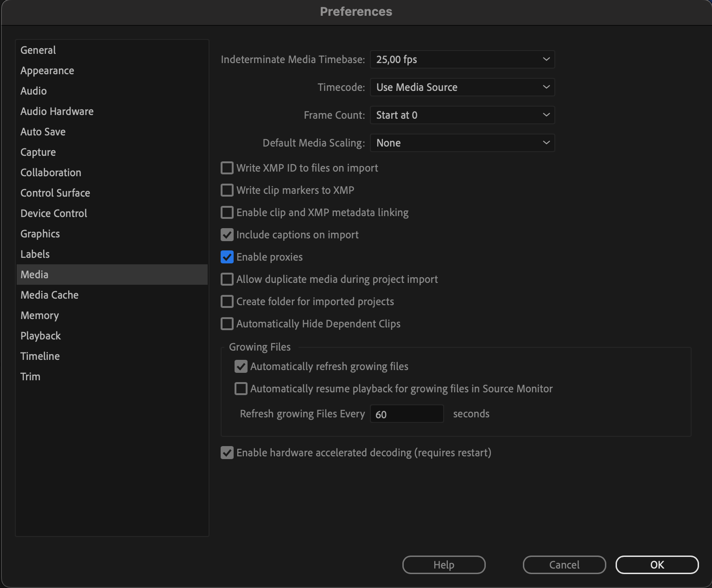This screenshot has height=588, width=712.
Task: Open the Timeline preferences section
Action: point(40,356)
